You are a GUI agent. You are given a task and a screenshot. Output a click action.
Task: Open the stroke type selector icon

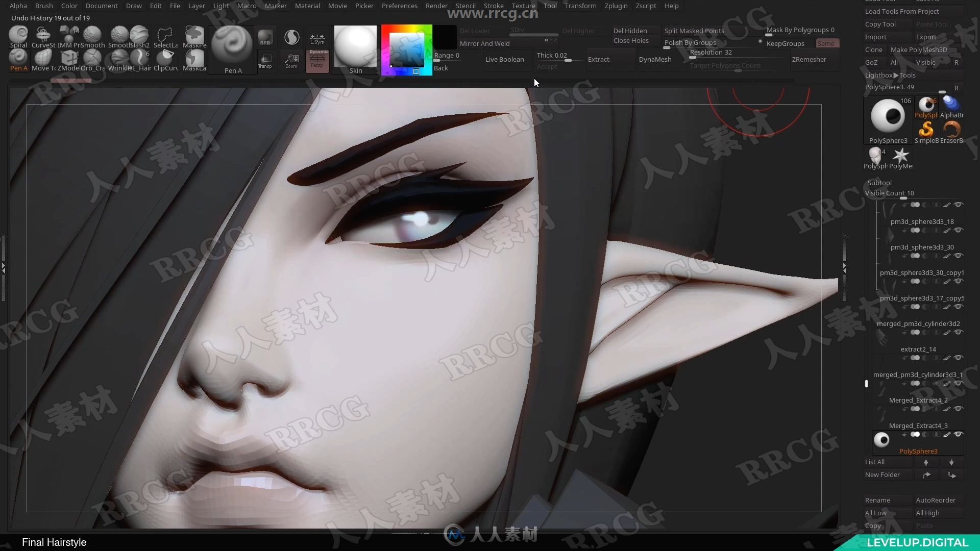pos(291,37)
